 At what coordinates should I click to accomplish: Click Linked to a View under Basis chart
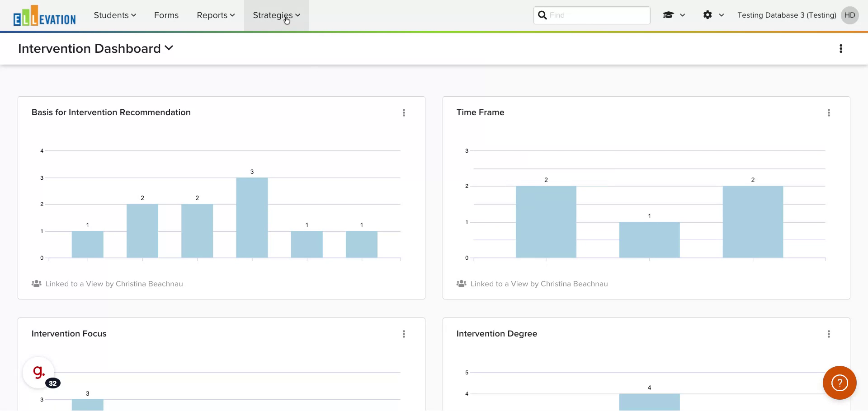coord(114,284)
